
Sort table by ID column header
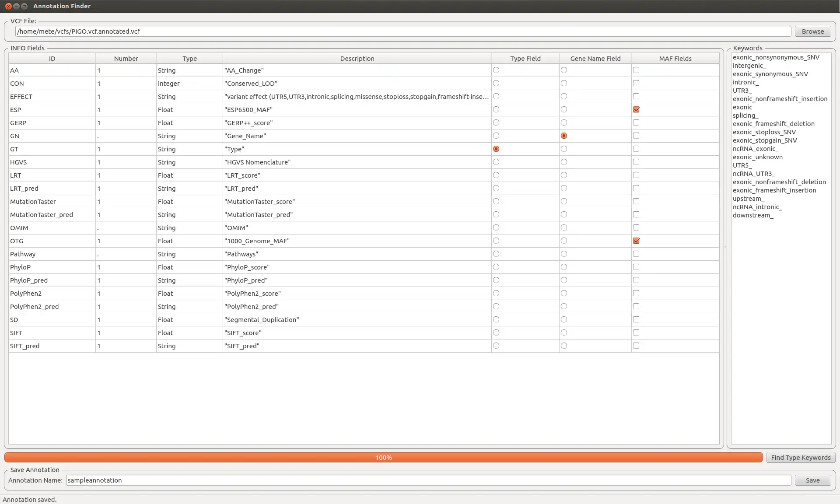(x=52, y=58)
